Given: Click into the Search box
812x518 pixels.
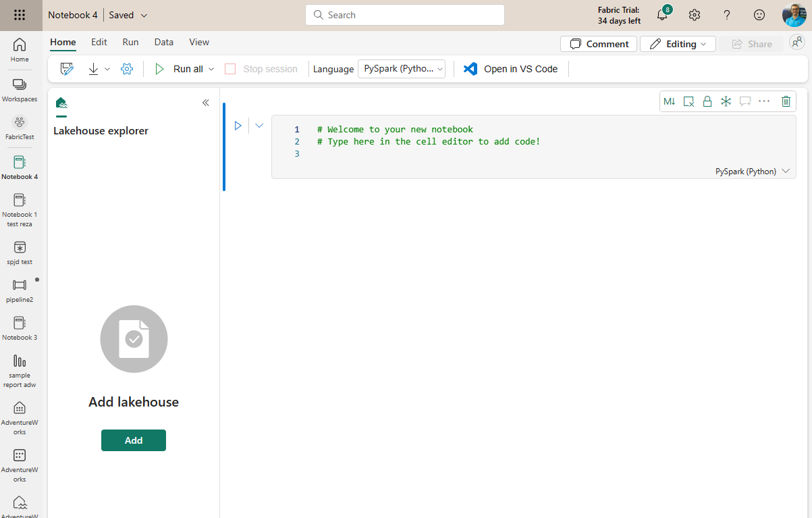Looking at the screenshot, I should click(x=405, y=15).
